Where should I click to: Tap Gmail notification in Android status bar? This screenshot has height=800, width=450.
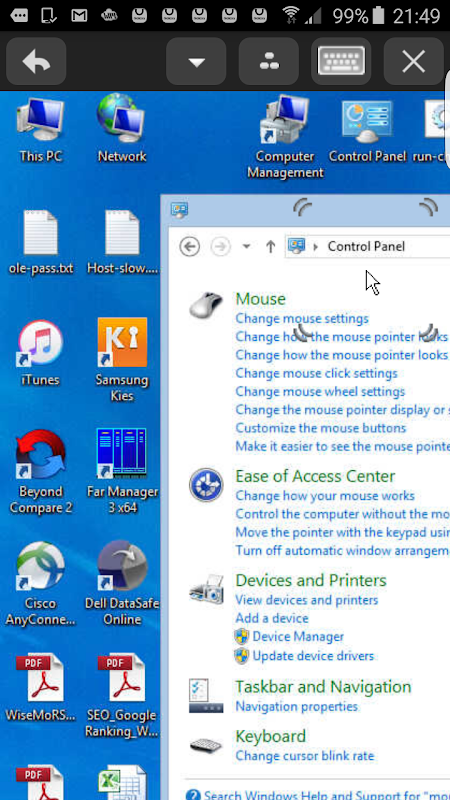click(x=79, y=16)
